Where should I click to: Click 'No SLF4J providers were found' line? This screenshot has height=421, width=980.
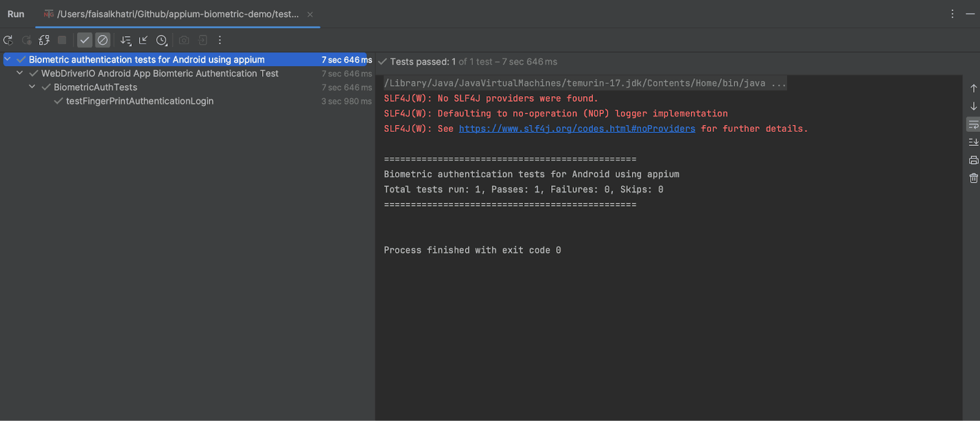[491, 98]
